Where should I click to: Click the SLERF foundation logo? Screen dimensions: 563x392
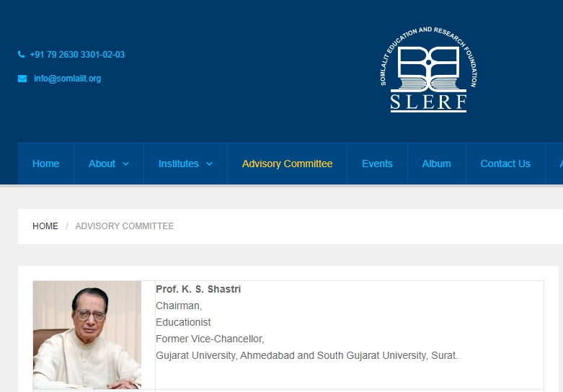click(428, 70)
